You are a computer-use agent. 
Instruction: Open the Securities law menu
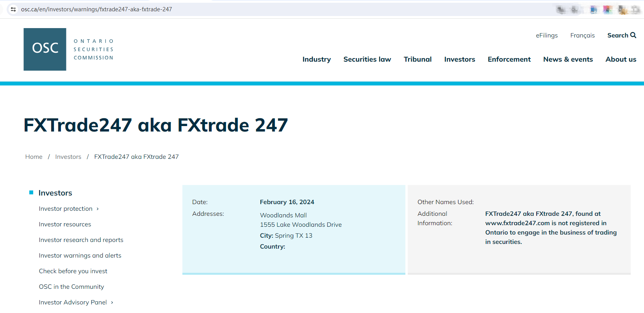(367, 59)
